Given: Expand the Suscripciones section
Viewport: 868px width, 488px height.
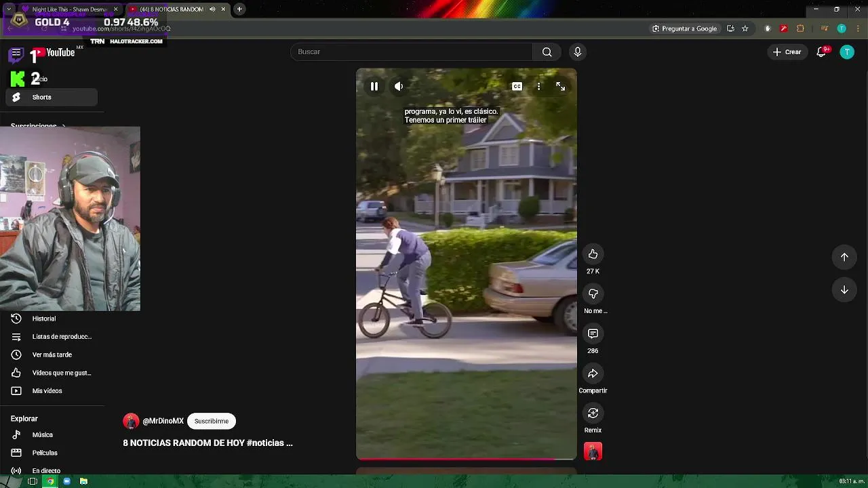Looking at the screenshot, I should 38,126.
